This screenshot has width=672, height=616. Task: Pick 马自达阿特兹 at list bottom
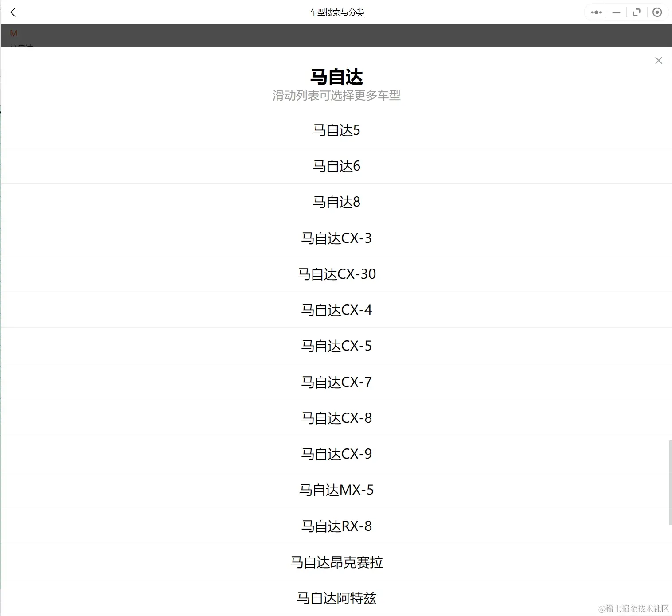pyautogui.click(x=336, y=598)
